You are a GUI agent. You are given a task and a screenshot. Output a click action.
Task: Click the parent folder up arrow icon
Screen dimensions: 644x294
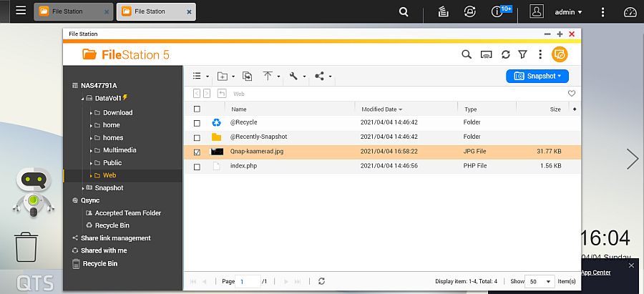pos(222,94)
